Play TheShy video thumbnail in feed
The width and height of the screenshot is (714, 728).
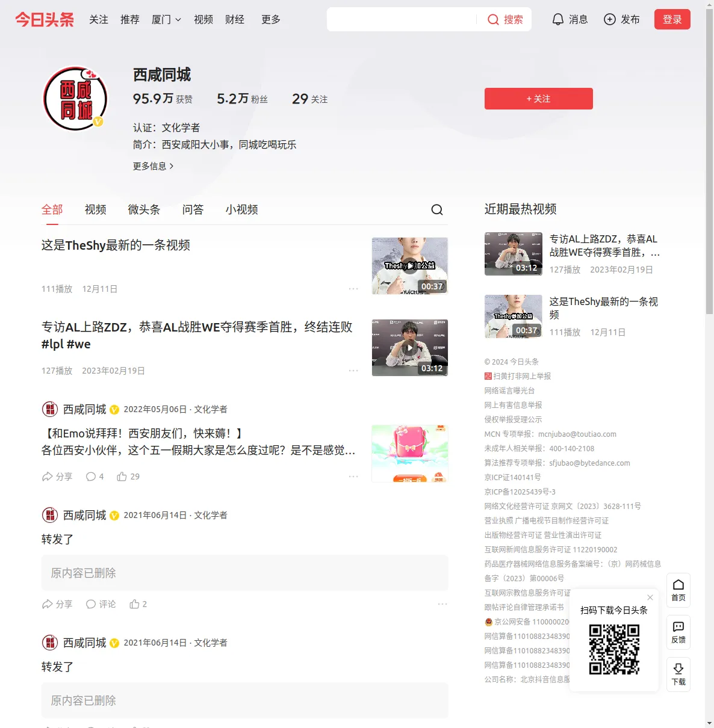click(x=410, y=265)
